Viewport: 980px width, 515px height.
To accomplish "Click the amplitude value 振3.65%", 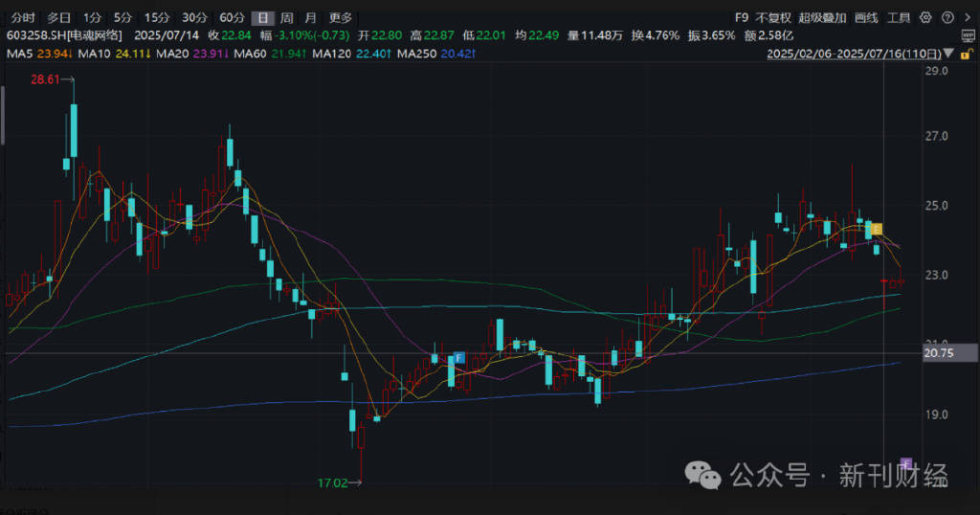I will point(711,35).
